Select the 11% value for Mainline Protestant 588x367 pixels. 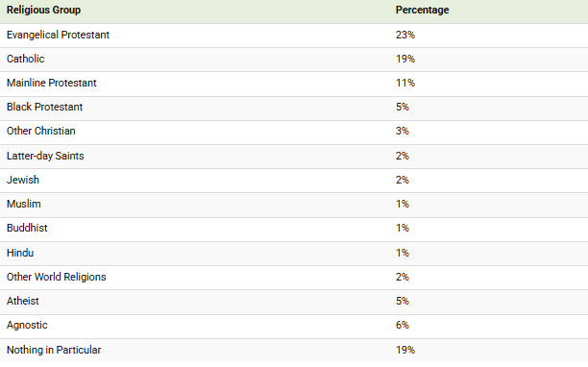pyautogui.click(x=405, y=83)
